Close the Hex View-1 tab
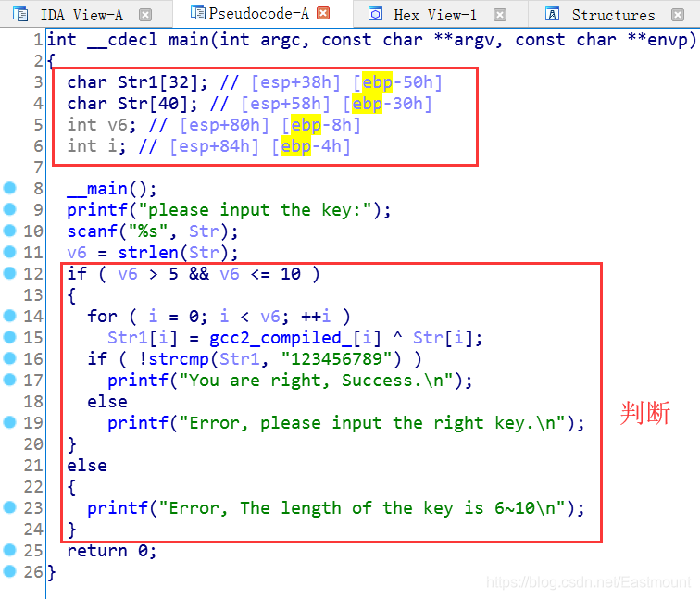Screen dimensions: 700x599 pyautogui.click(x=500, y=15)
